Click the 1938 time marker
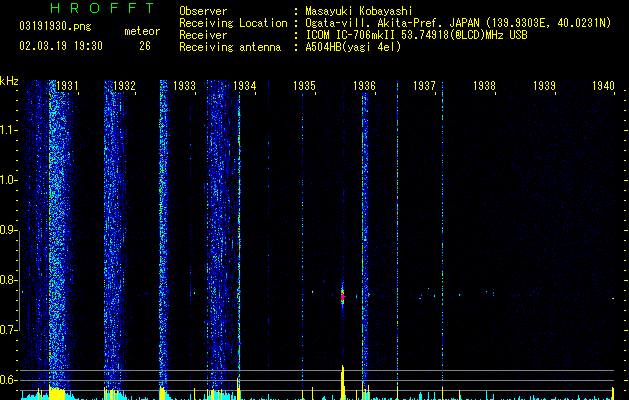 click(484, 86)
